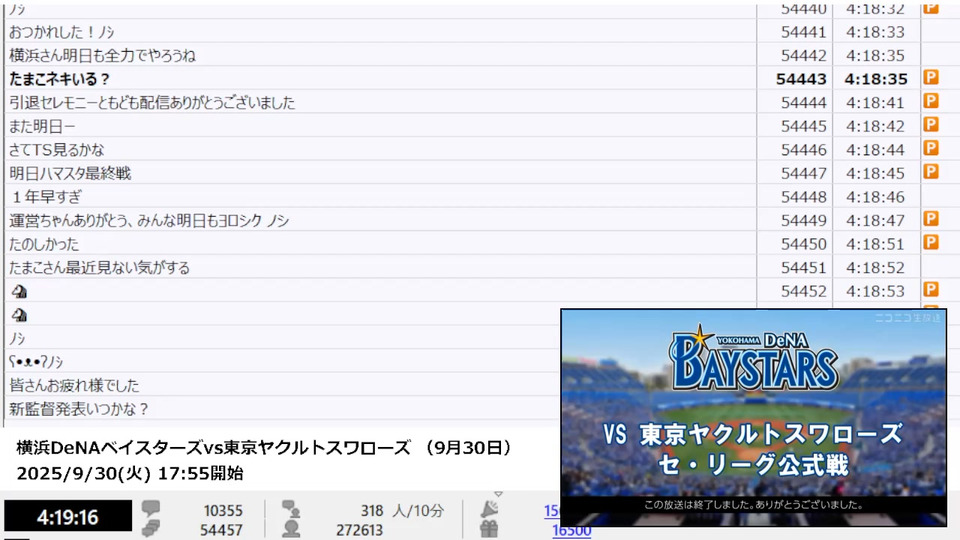Click the P icon beside 明日ハマスタ最終戦 row
Screen dimensions: 960x540
tap(931, 171)
